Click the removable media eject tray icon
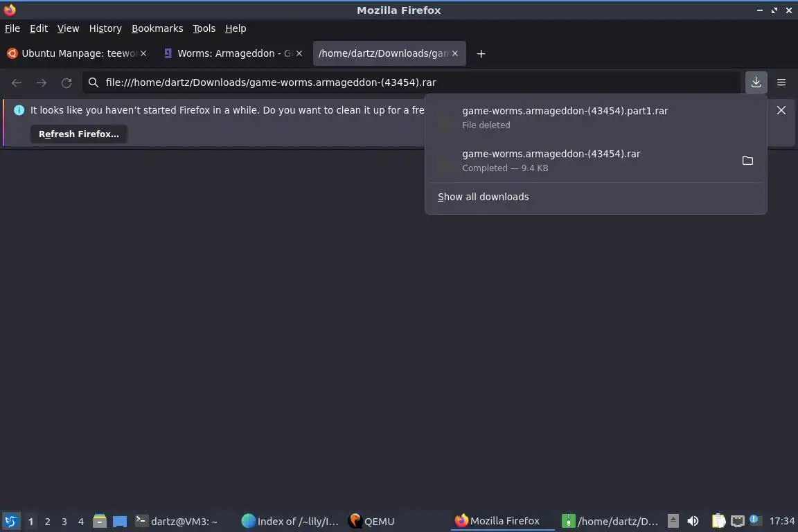 coord(673,521)
